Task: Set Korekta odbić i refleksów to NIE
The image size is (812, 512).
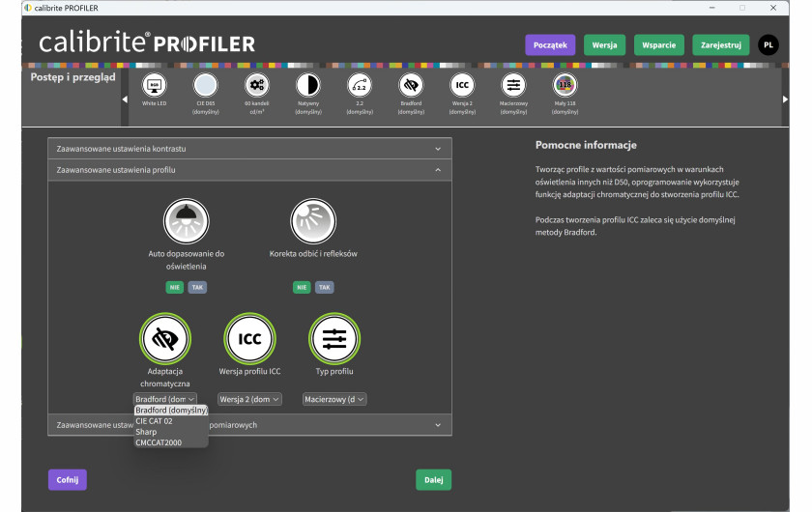Action: coord(302,287)
